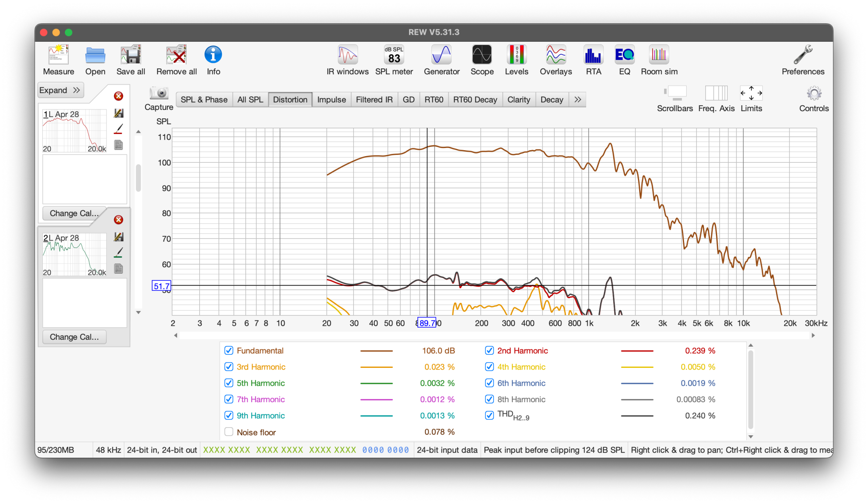Remove measurement 2 L Apr 28
868x504 pixels.
(119, 220)
